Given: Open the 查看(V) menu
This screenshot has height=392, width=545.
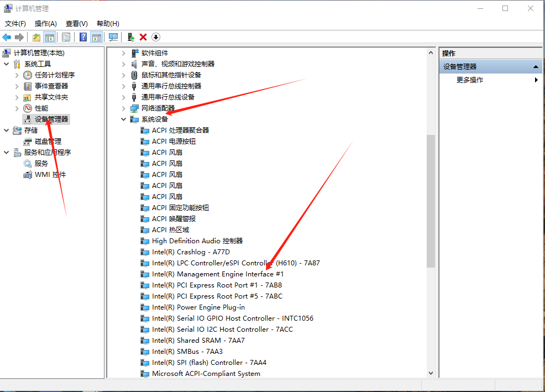Looking at the screenshot, I should click(76, 24).
